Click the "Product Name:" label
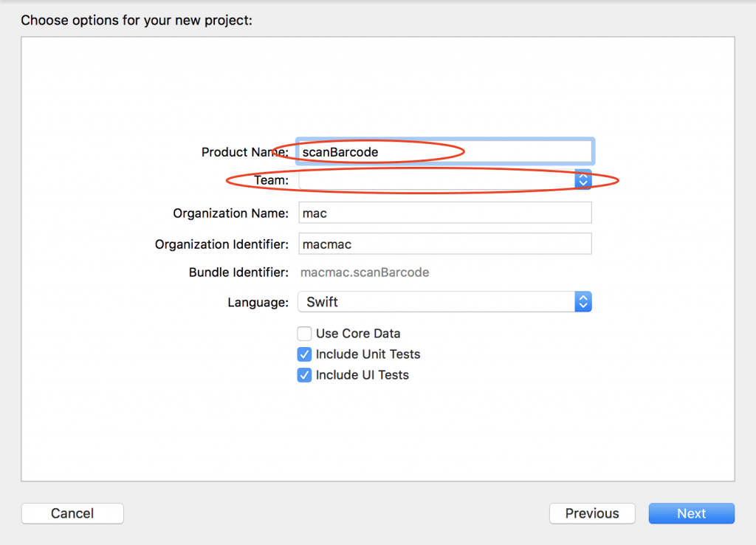756x545 pixels. 244,152
